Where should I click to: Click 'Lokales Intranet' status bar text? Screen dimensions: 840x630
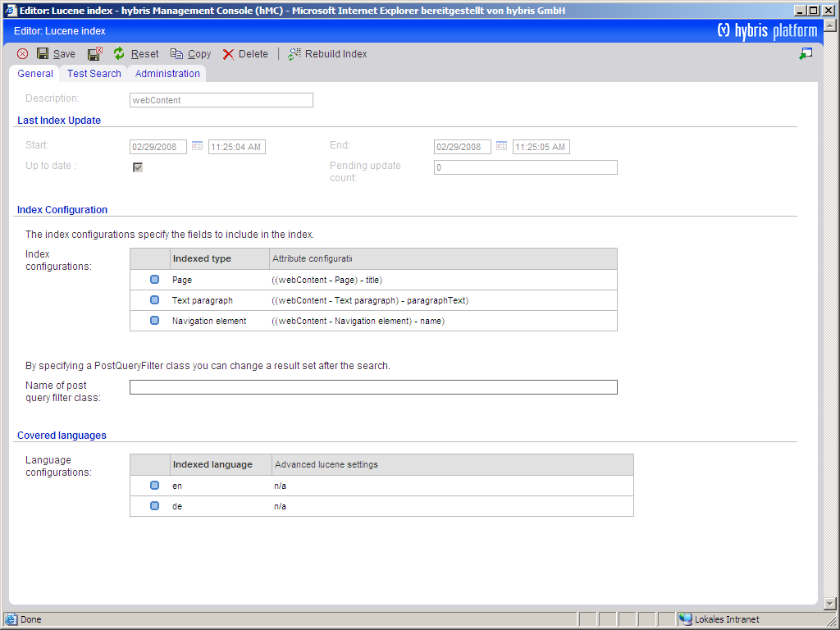pyautogui.click(x=727, y=619)
